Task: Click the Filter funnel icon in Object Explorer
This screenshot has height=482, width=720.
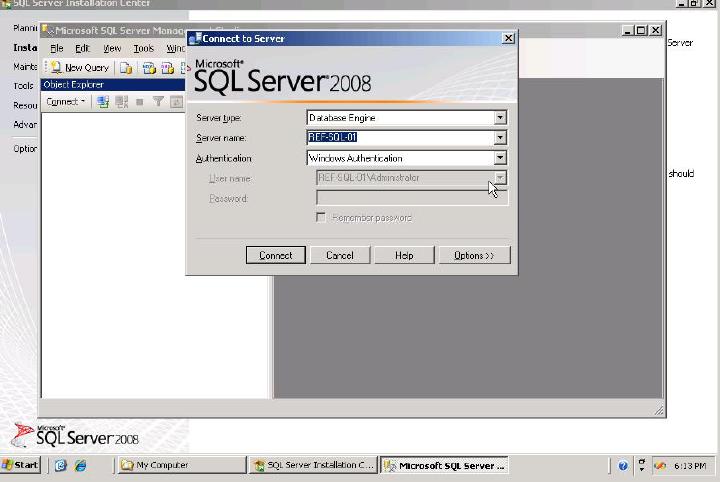Action: 158,101
